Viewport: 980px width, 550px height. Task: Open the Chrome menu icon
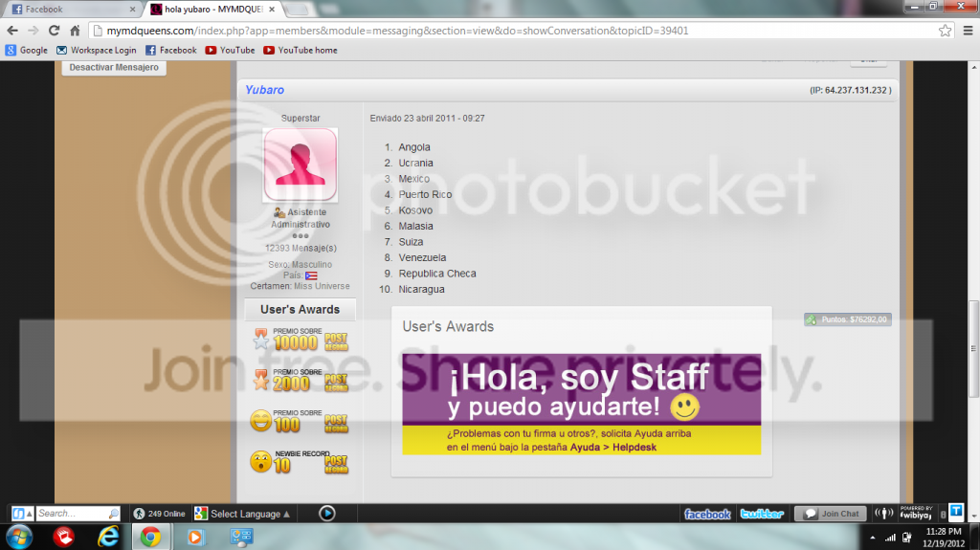[968, 31]
